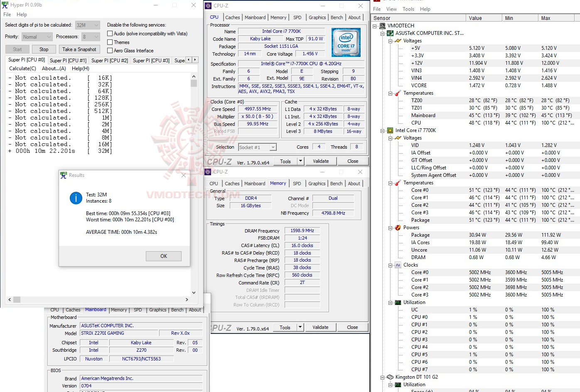Image resolution: width=580 pixels, height=392 pixels.
Task: Click the CPU-Z icon in the top CPU-Z title bar
Action: [x=209, y=6]
